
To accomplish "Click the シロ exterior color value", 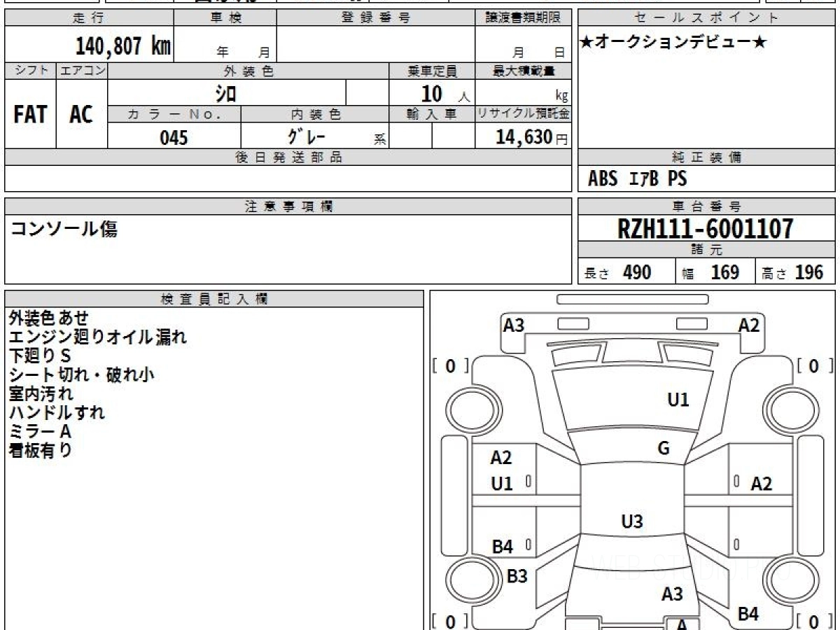I will (x=226, y=92).
